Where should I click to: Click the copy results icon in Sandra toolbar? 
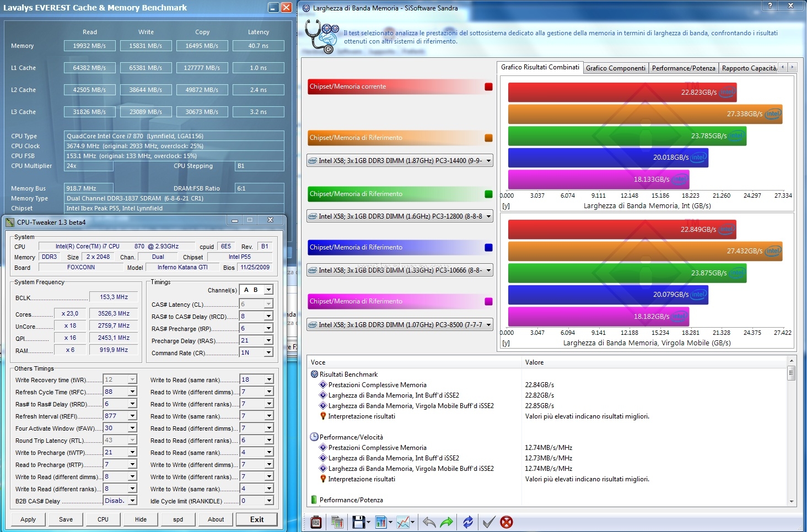click(337, 522)
